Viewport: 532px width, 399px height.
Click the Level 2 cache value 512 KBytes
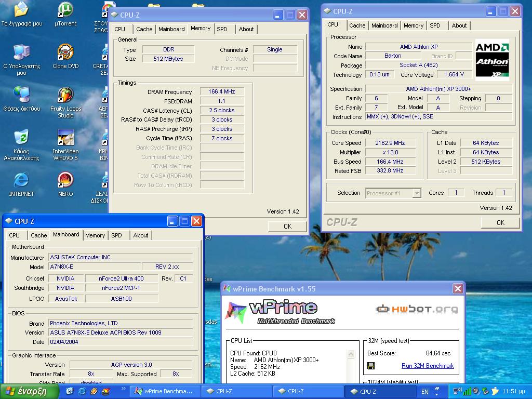tap(486, 162)
